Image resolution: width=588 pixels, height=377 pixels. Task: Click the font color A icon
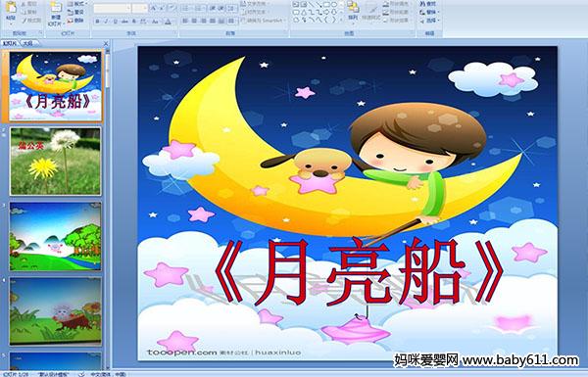coord(168,22)
